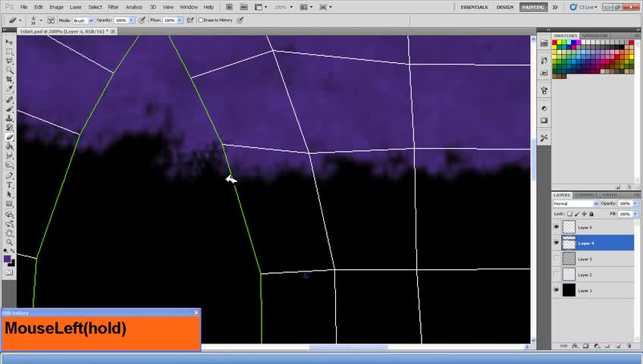Select the Move tool
The height and width of the screenshot is (364, 643).
(9, 42)
